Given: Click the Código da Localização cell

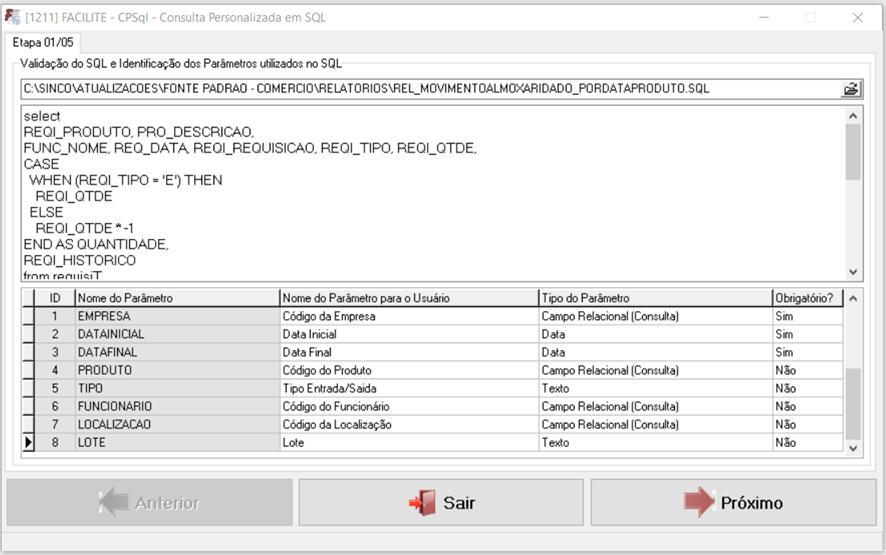Looking at the screenshot, I should click(409, 424).
